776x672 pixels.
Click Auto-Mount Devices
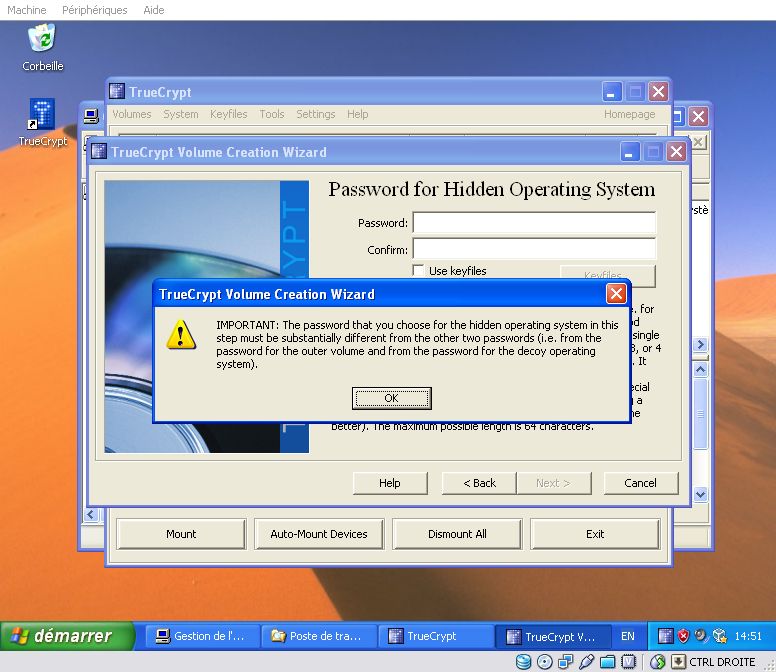(319, 533)
